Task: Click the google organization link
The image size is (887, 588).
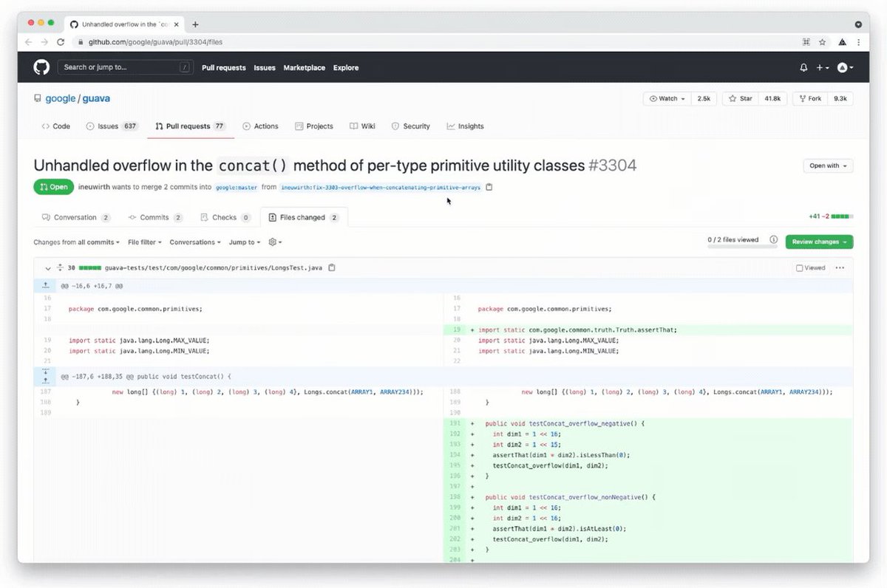Action: [61, 98]
